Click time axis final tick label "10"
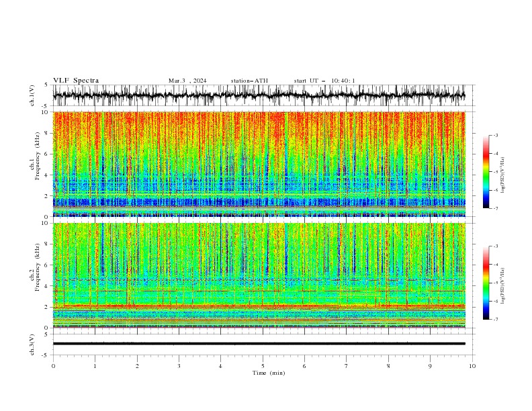The image size is (532, 411). tap(472, 366)
